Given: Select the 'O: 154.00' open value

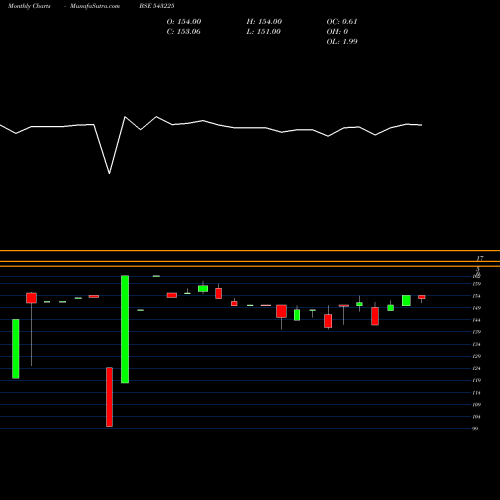Looking at the screenshot, I should [x=184, y=22].
